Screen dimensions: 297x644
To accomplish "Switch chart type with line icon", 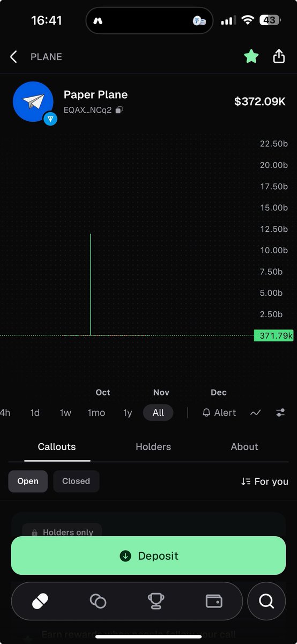I will (x=256, y=413).
